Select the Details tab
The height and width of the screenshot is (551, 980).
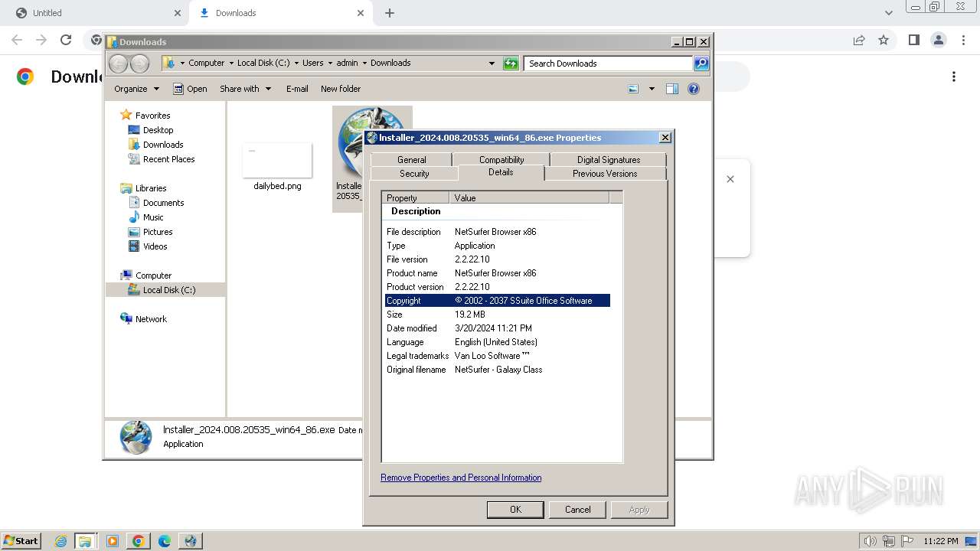click(x=501, y=172)
